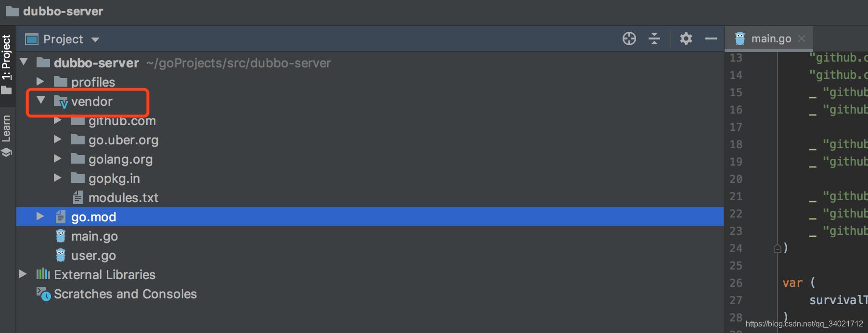The width and height of the screenshot is (868, 333).
Task: Click the External Libraries icon
Action: click(x=43, y=274)
